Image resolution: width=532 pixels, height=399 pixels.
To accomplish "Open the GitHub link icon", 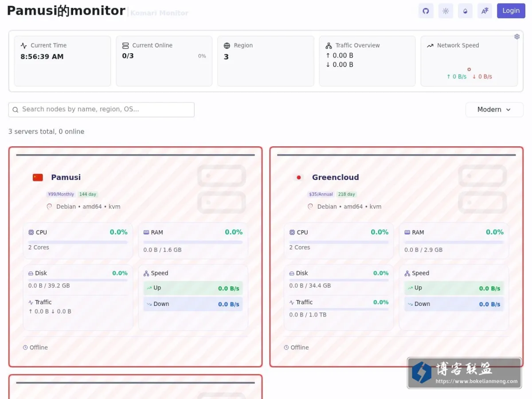I will point(426,11).
